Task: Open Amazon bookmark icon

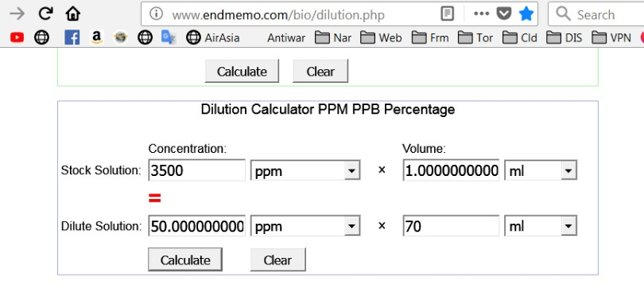Action: 96,38
